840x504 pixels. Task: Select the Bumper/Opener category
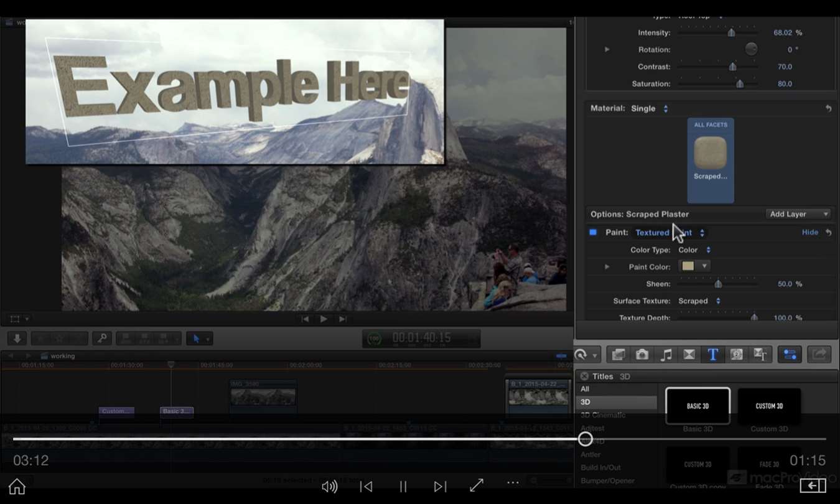[608, 480]
